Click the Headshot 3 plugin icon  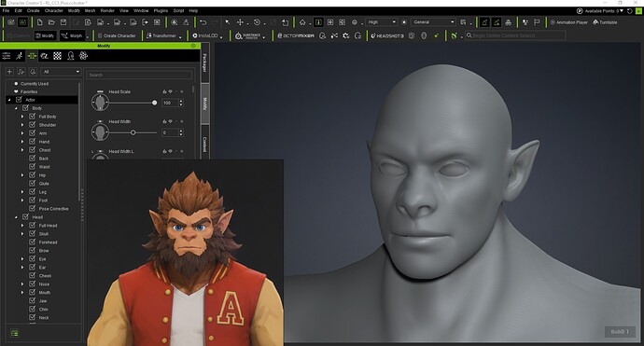coord(387,35)
